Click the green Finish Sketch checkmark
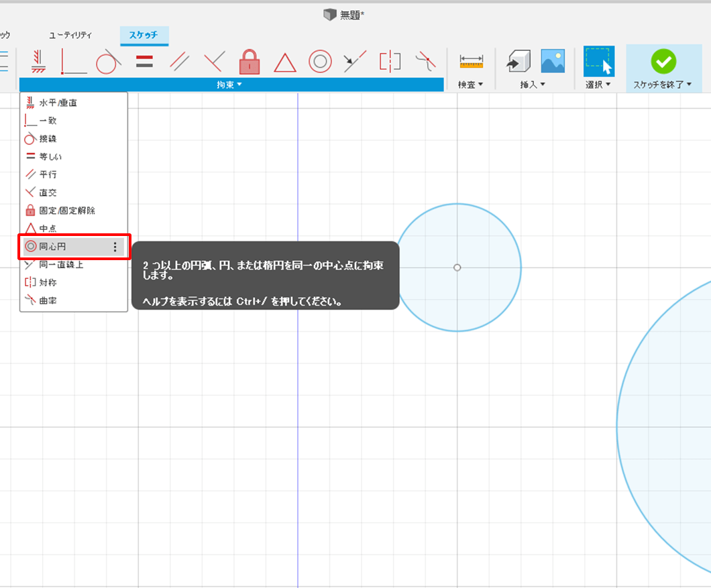Screen dimensions: 711x588 [x=663, y=61]
